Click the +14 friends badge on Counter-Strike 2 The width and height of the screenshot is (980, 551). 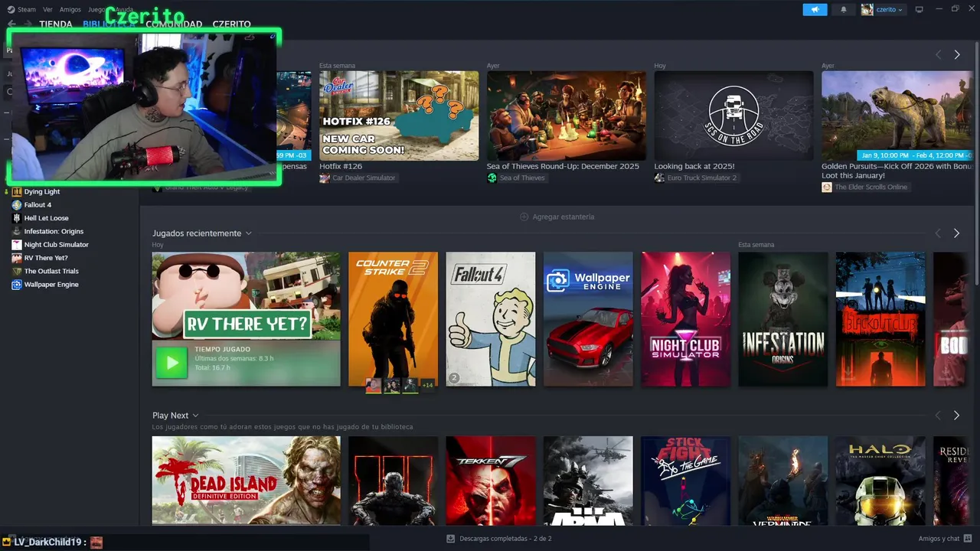(427, 384)
